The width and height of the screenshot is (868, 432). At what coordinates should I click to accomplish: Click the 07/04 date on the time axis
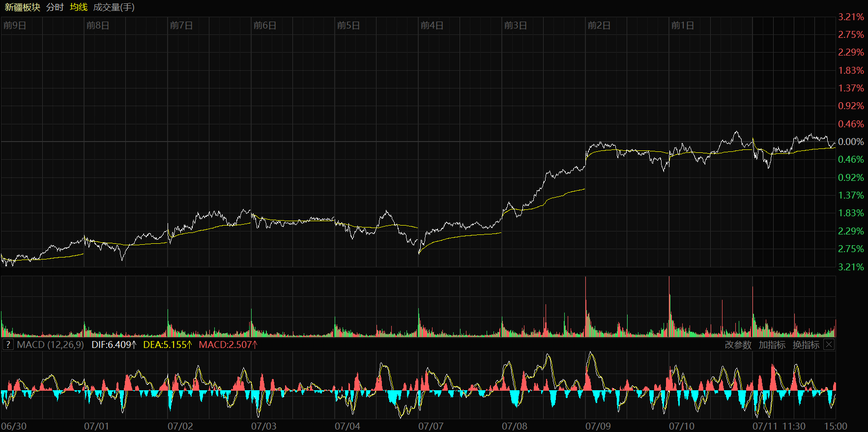[347, 426]
